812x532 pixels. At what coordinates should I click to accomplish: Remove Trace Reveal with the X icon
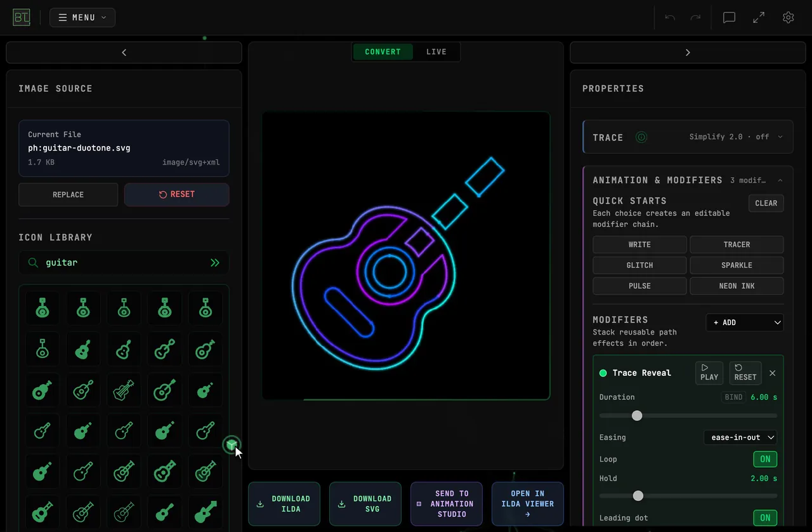(773, 373)
